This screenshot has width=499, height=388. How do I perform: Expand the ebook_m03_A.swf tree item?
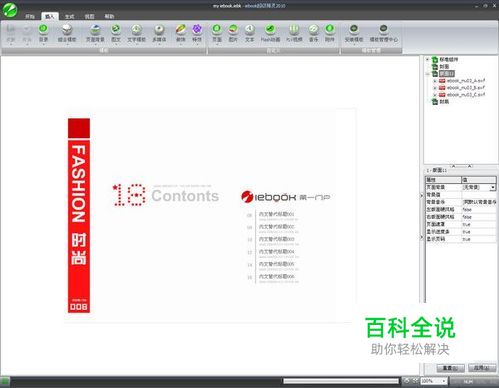pos(435,81)
